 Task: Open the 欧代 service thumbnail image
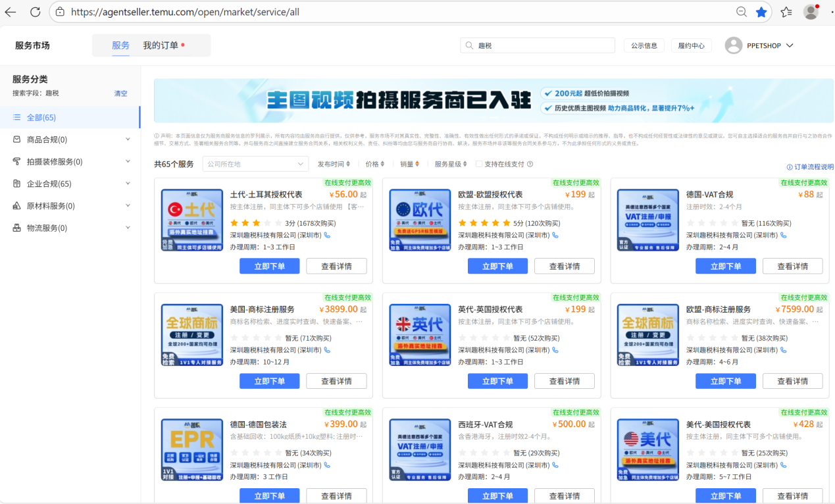pyautogui.click(x=420, y=220)
